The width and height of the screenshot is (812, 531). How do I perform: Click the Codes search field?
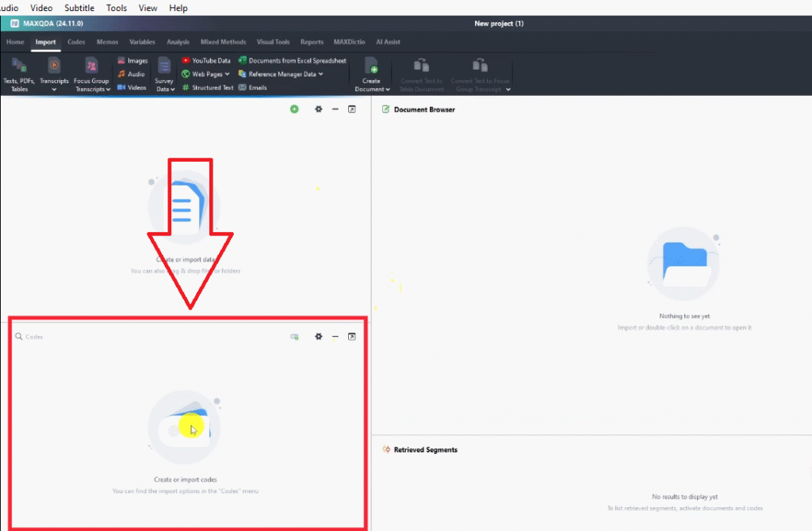[119, 337]
